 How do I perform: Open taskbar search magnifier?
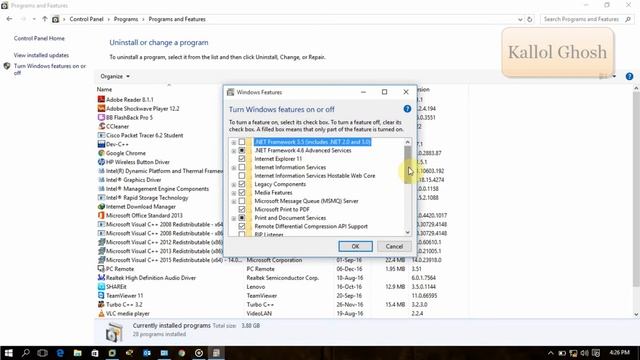25,353
